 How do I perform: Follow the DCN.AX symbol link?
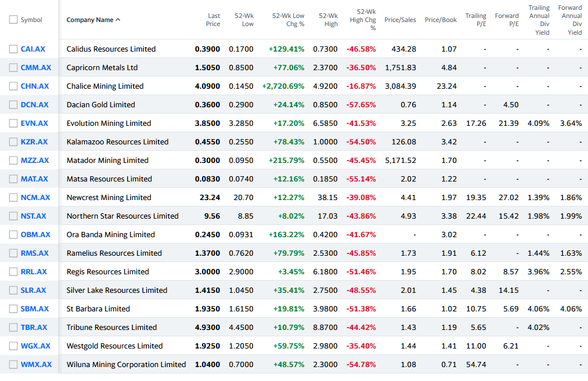click(34, 104)
